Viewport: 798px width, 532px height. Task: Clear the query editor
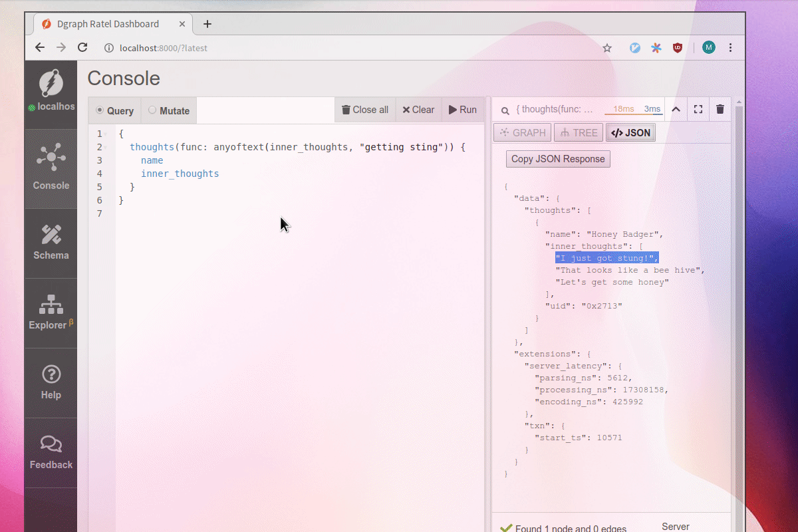pos(418,110)
